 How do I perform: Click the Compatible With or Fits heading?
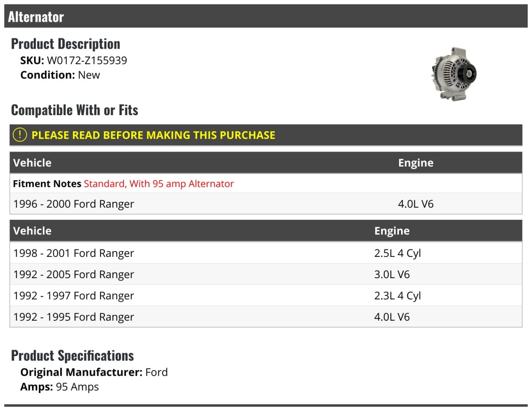[x=74, y=110]
